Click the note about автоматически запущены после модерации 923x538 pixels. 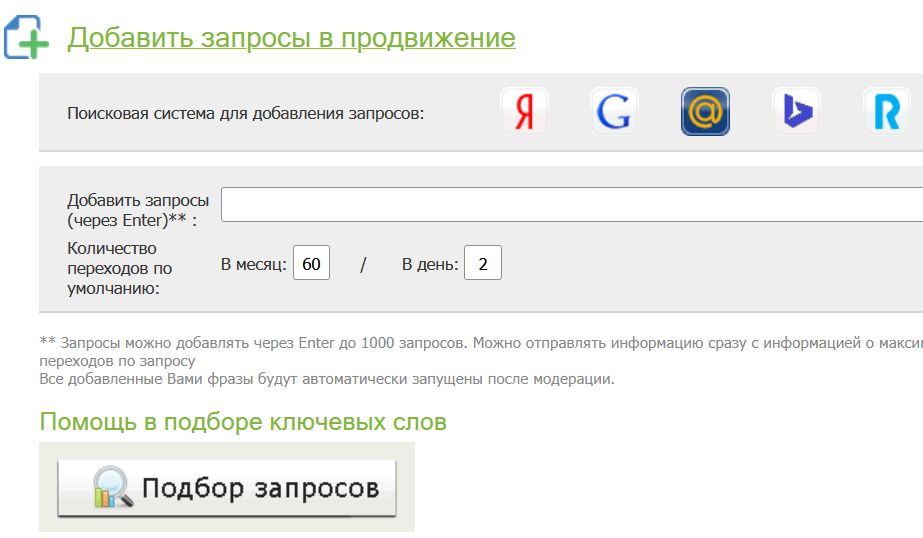(x=326, y=379)
